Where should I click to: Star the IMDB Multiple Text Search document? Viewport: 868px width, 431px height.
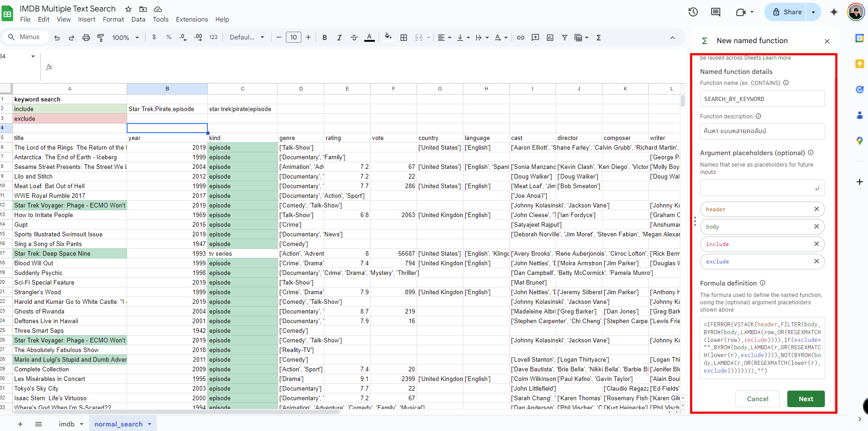[128, 9]
